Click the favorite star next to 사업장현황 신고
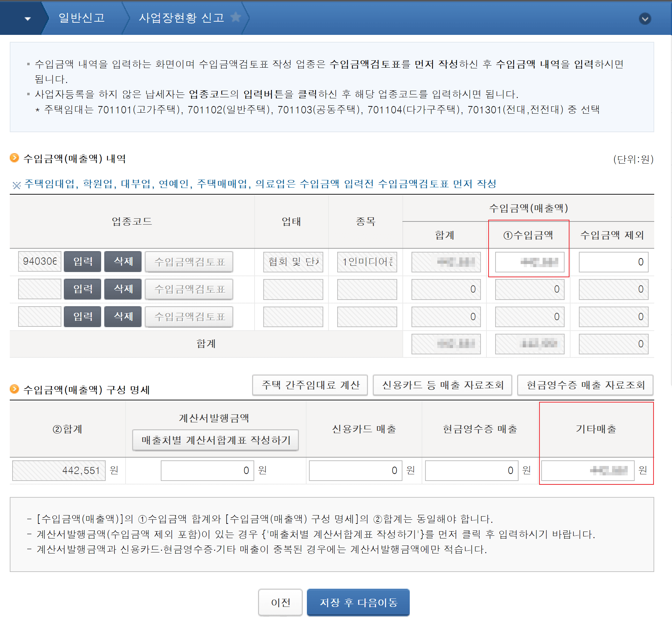The image size is (672, 625). coord(236,17)
